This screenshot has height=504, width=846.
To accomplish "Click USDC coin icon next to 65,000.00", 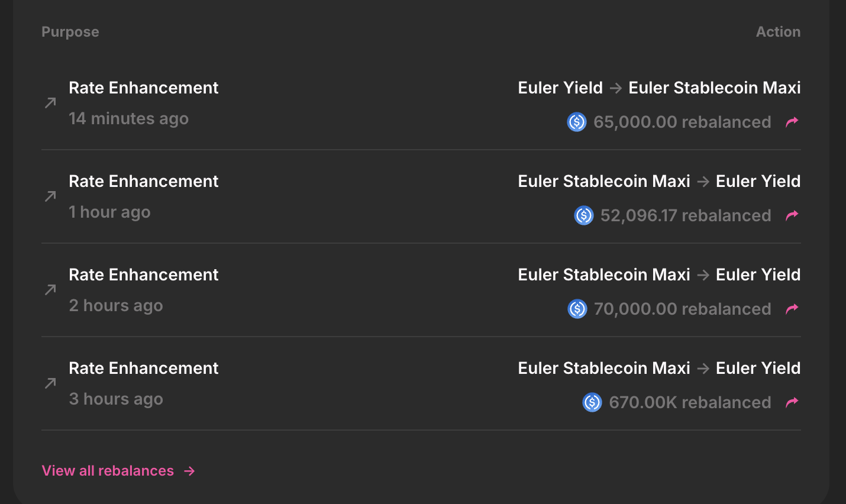I will [577, 122].
